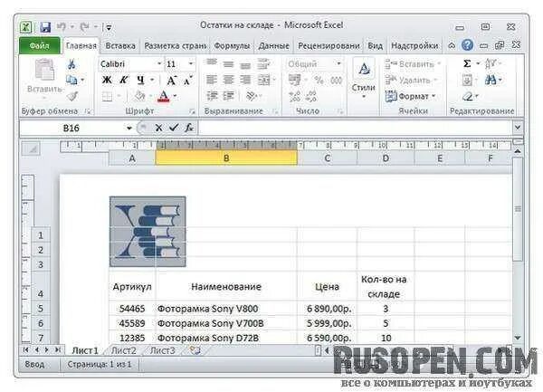Align text to the left
543x392 pixels.
[x=212, y=81]
